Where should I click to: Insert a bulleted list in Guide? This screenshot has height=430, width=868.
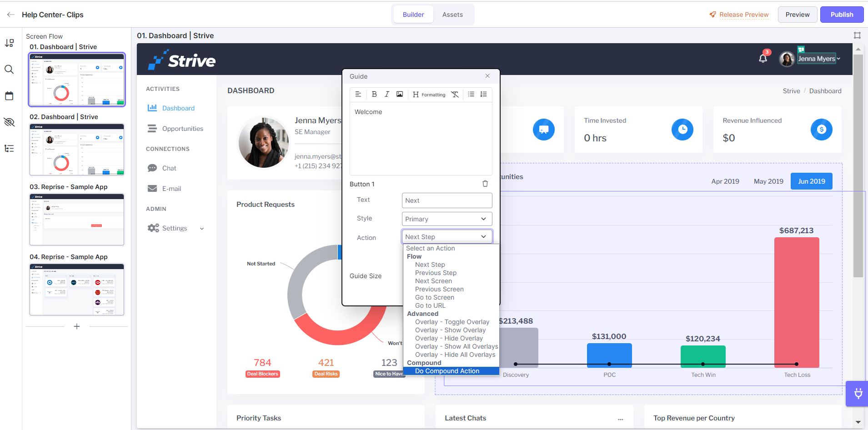pos(471,94)
